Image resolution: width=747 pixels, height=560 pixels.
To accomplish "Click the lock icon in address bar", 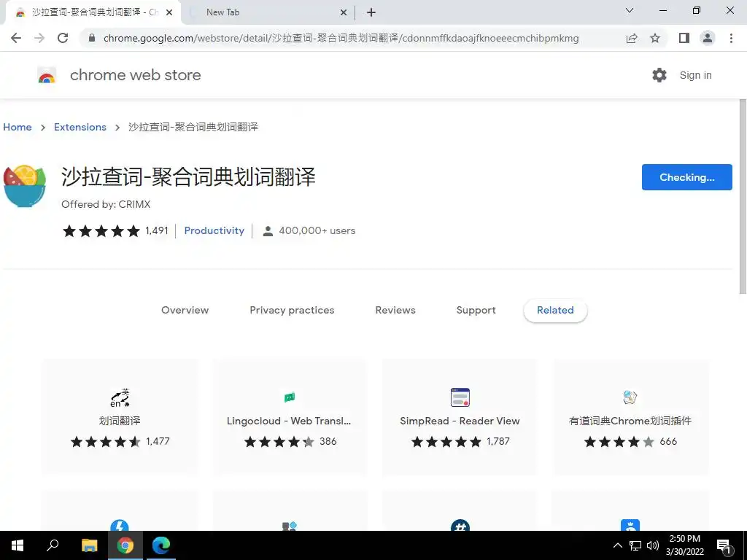I will click(92, 38).
